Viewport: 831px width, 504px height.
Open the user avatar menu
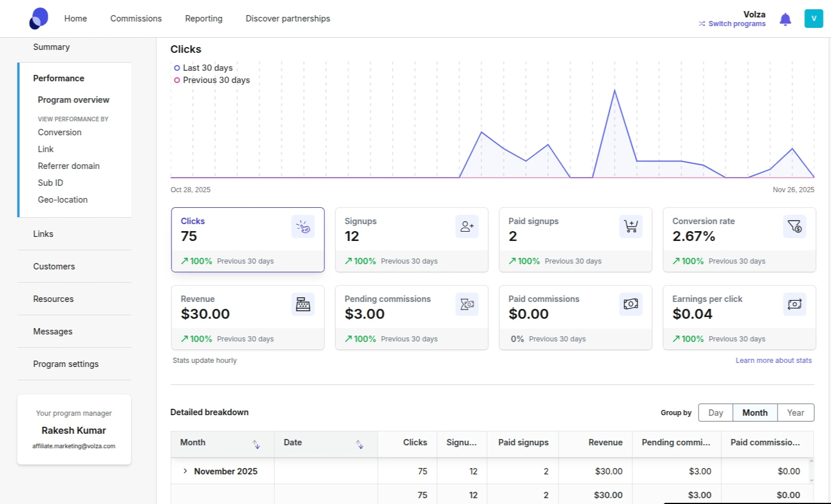click(x=814, y=19)
